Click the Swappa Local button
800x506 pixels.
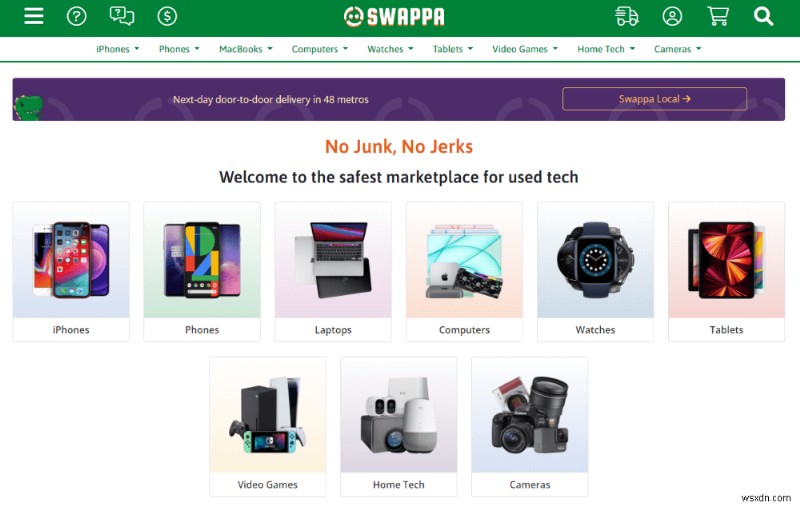[x=655, y=99]
